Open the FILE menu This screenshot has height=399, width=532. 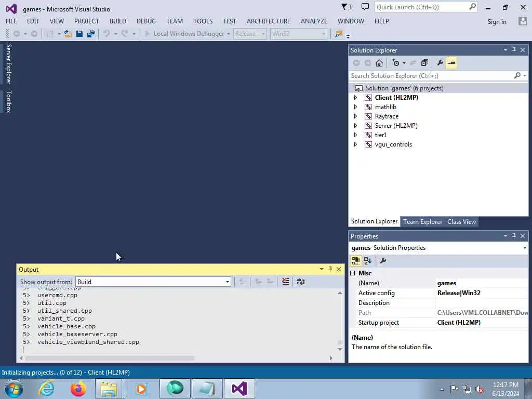point(11,21)
